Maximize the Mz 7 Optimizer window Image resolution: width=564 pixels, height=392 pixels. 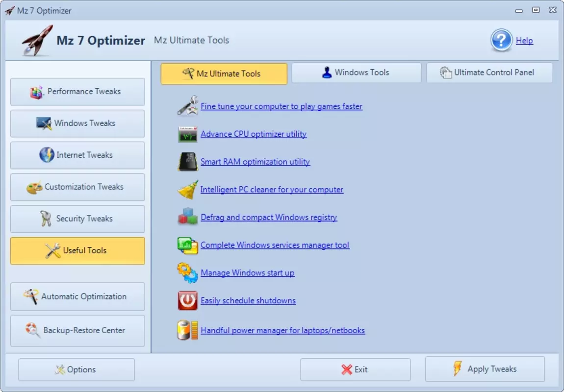(x=536, y=10)
